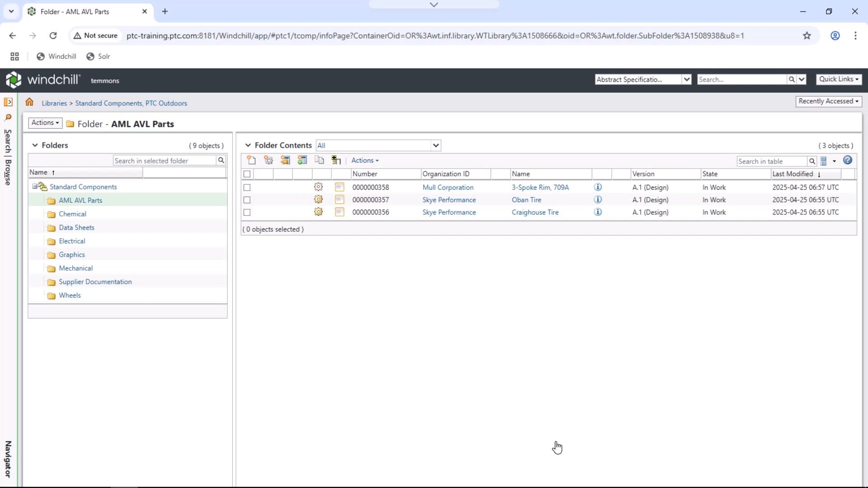Viewport: 868px width, 488px height.
Task: Select the Supplier Documentation folder
Action: [x=95, y=282]
